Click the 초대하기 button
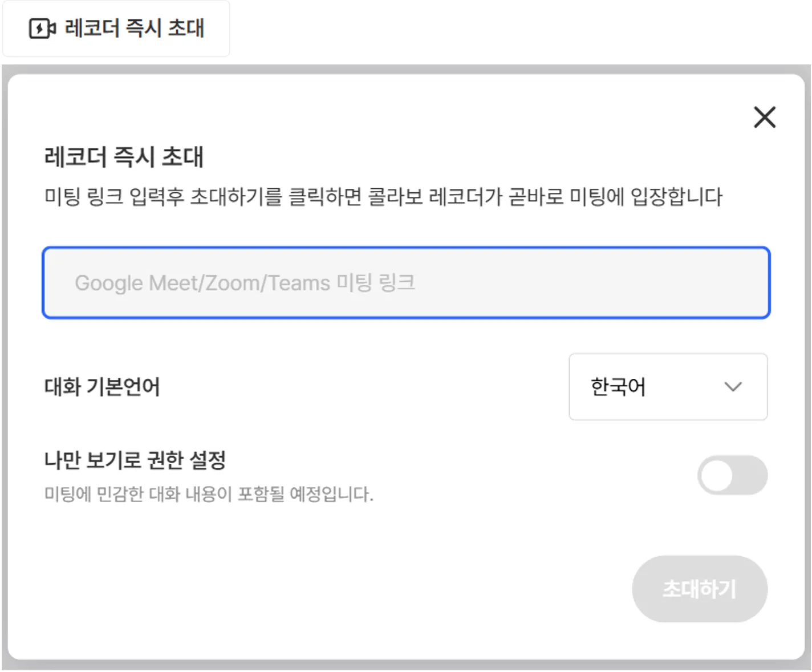This screenshot has width=812, height=672. (700, 589)
